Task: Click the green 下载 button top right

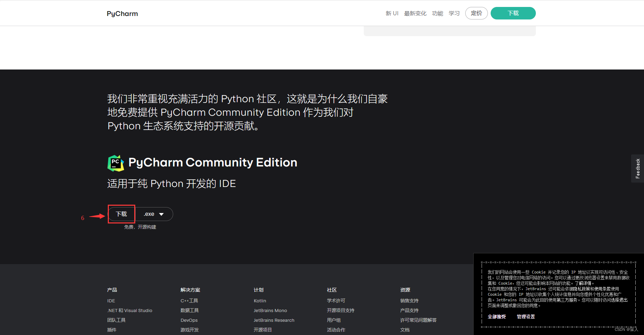Action: pyautogui.click(x=513, y=13)
